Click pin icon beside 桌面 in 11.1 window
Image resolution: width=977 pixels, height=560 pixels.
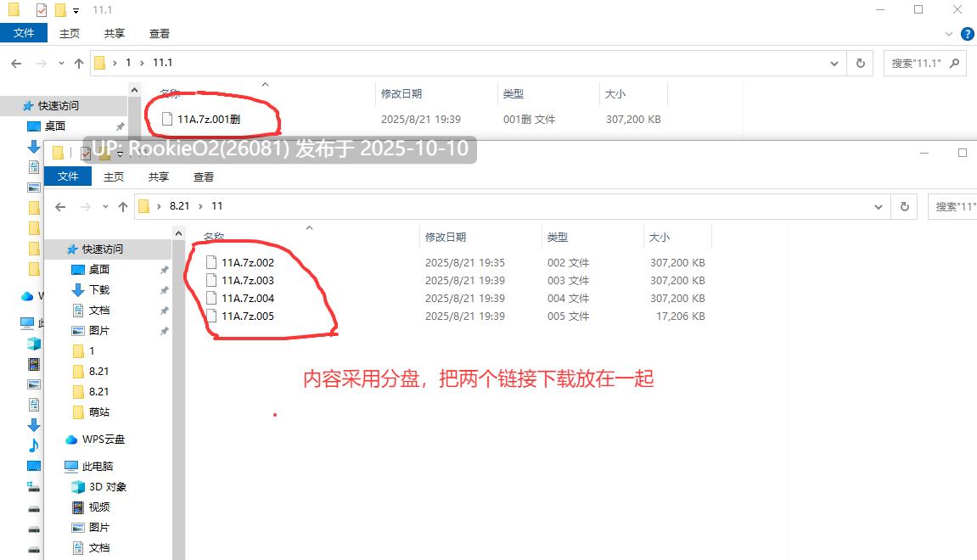click(121, 126)
